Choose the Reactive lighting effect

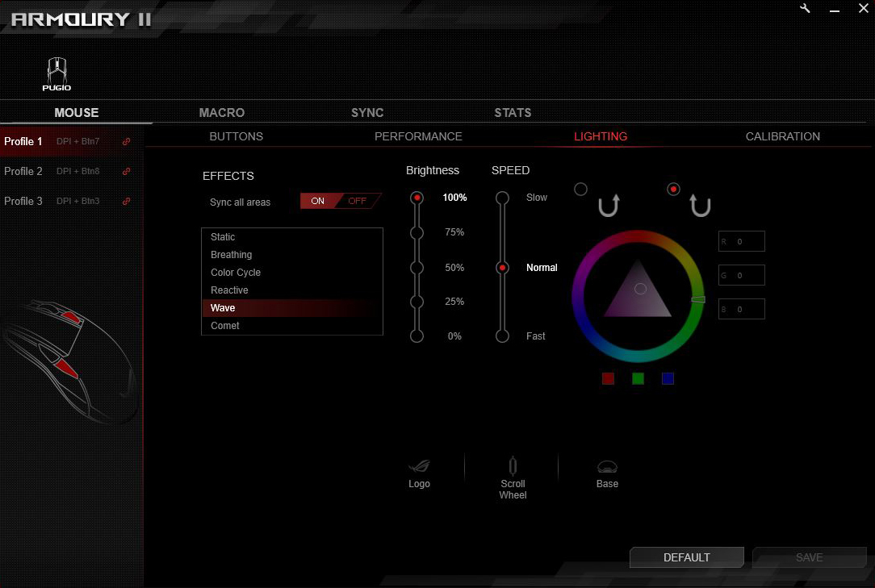click(292, 290)
